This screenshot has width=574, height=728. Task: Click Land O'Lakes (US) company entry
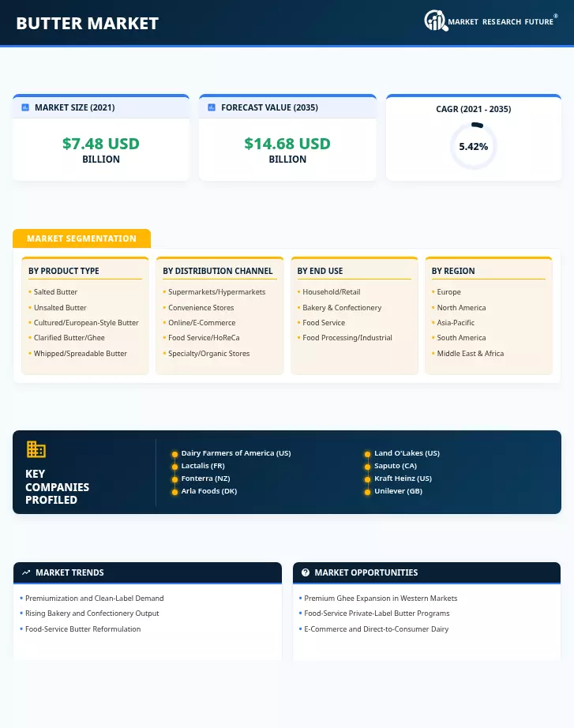[x=407, y=453]
